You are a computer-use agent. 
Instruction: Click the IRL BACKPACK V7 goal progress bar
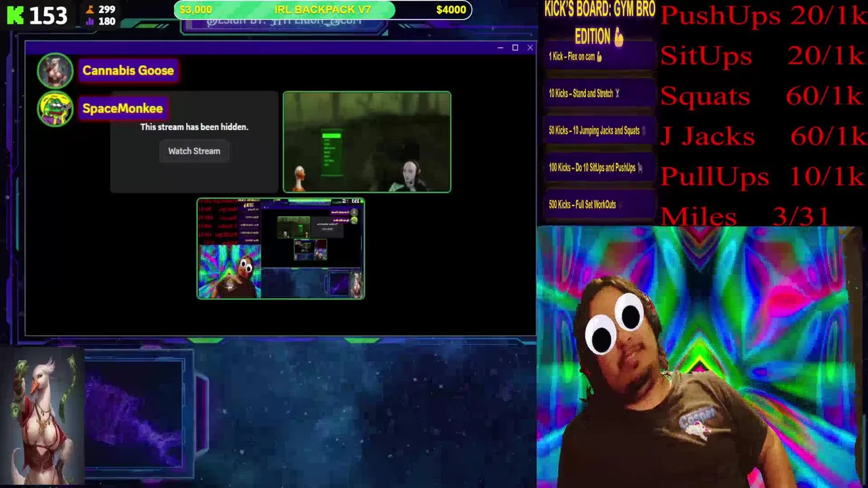(323, 9)
